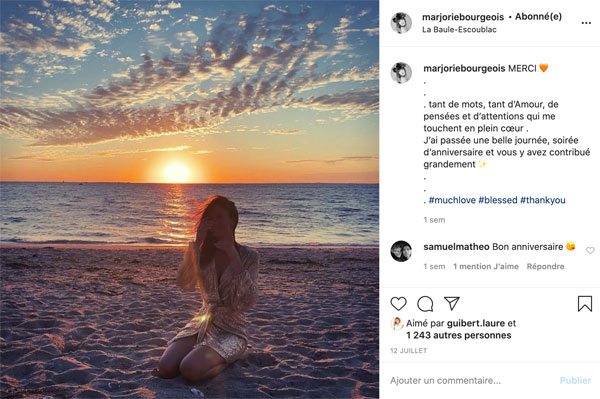Like samuelmatheo's comment with small heart
Image resolution: width=600 pixels, height=399 pixels.
click(590, 250)
